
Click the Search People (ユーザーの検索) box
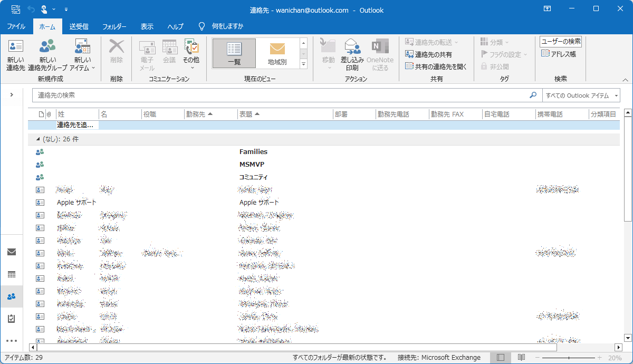561,42
